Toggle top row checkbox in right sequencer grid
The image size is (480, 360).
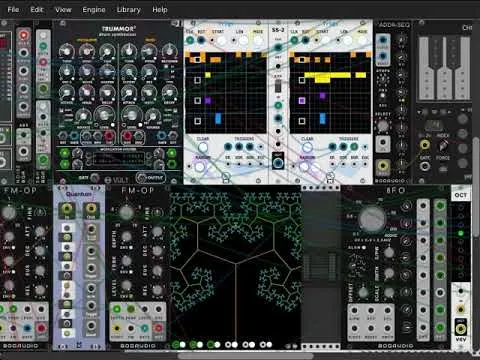tap(302, 60)
